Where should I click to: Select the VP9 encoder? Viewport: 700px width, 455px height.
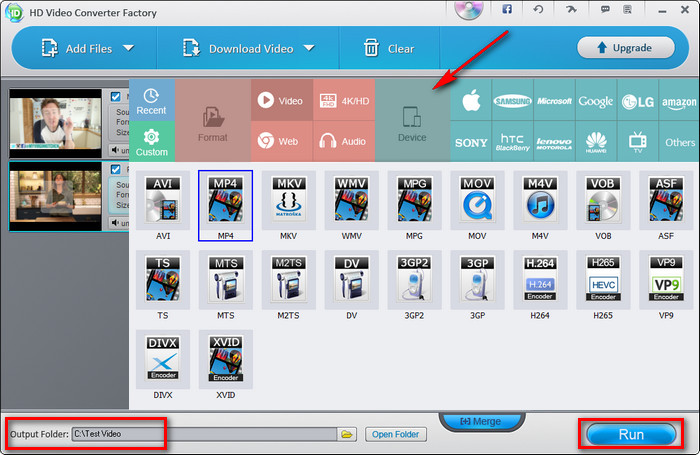coord(666,280)
